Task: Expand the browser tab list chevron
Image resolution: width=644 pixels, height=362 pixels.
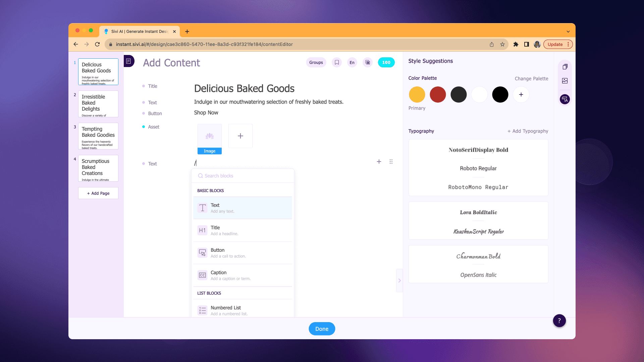Action: (568, 32)
